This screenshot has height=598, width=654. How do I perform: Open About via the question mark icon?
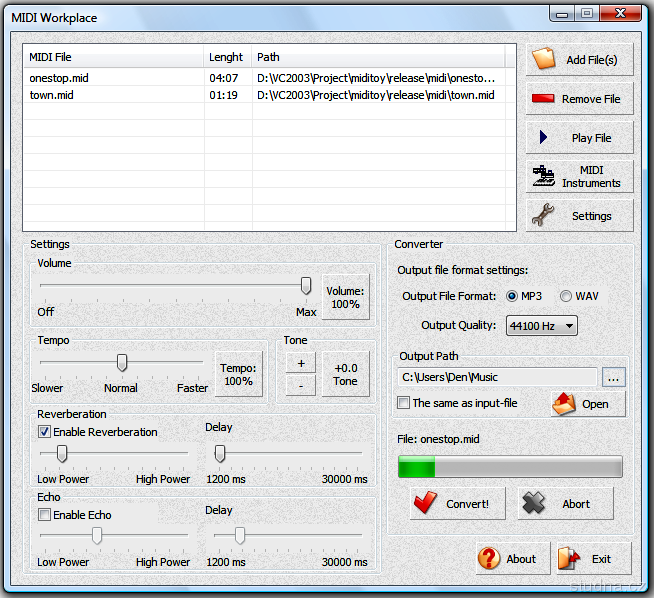click(490, 559)
